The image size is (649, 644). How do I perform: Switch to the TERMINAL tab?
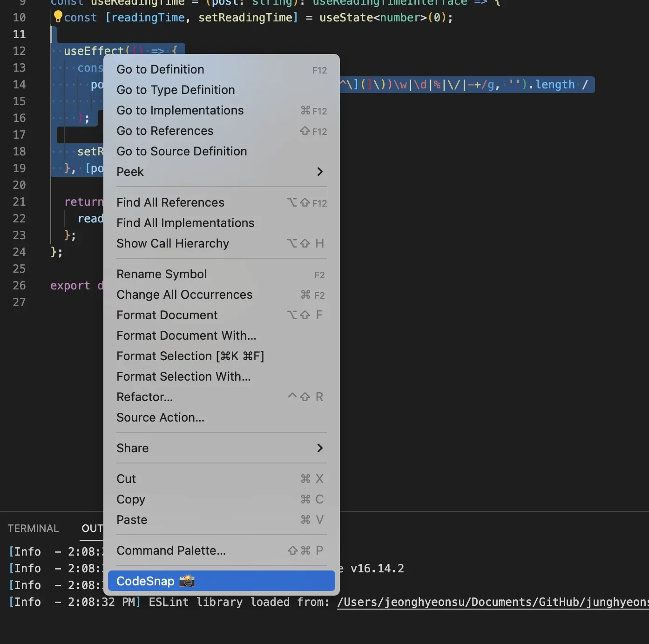coord(33,528)
